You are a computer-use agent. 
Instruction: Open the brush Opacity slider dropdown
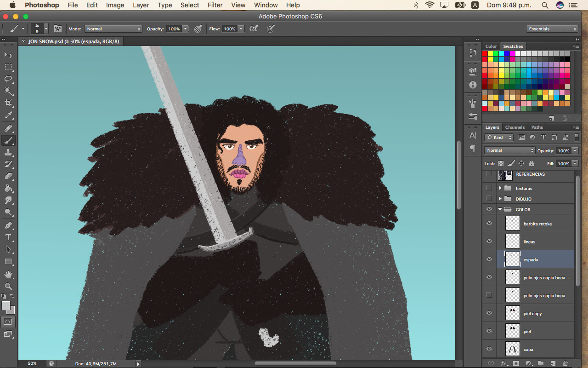186,29
